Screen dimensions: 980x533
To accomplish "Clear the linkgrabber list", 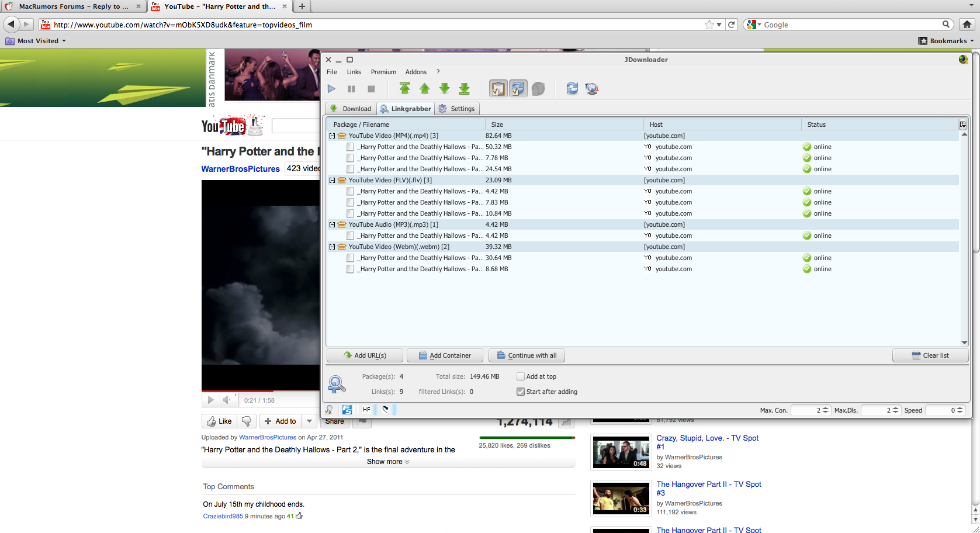I will [930, 355].
